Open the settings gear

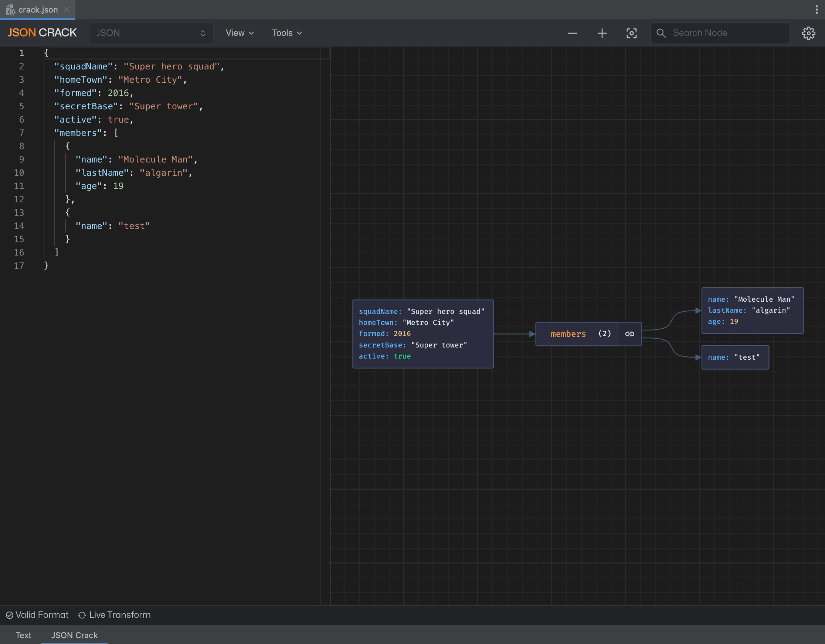click(808, 33)
